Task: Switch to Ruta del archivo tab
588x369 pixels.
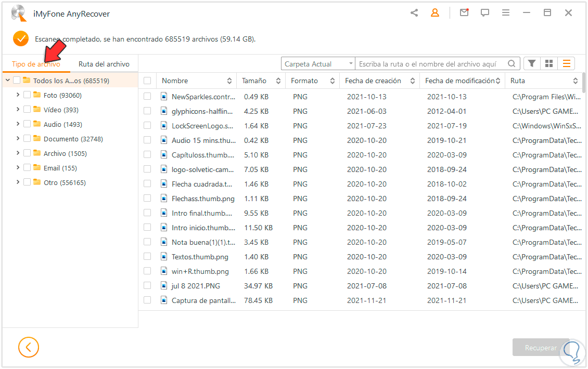Action: [x=104, y=64]
